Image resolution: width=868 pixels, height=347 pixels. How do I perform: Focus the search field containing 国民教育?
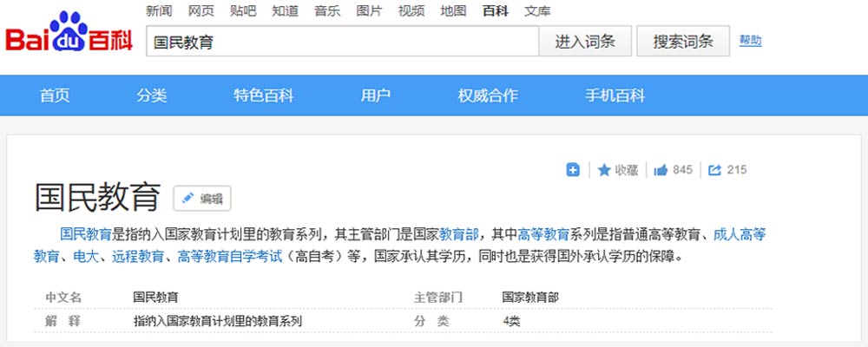[x=342, y=41]
